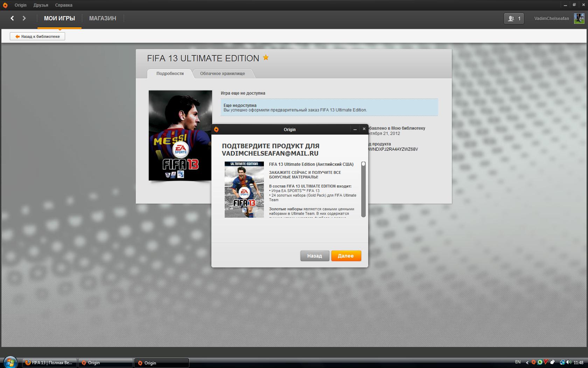Click the 'Еще недоступна' notice text
Viewport: 588px width, 368px height.
click(x=240, y=105)
